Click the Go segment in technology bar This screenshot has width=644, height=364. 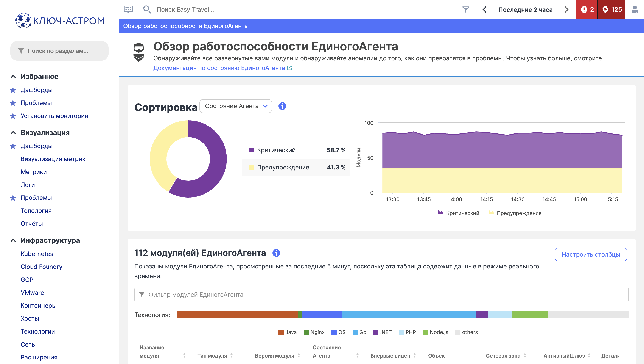click(x=409, y=315)
